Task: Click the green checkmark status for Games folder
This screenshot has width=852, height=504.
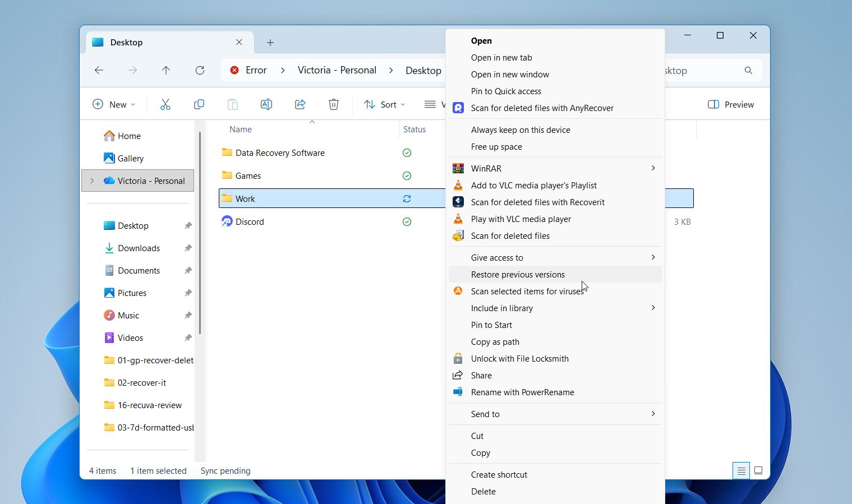Action: coord(407,175)
